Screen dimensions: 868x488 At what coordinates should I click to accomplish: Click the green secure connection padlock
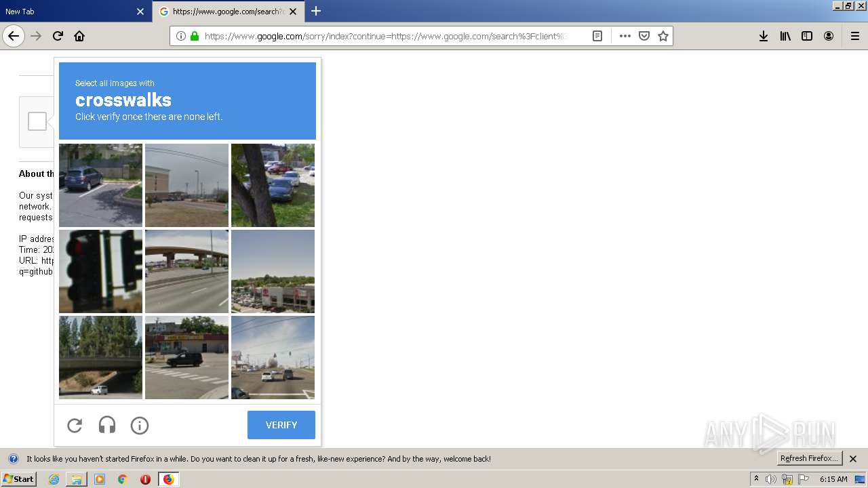195,36
